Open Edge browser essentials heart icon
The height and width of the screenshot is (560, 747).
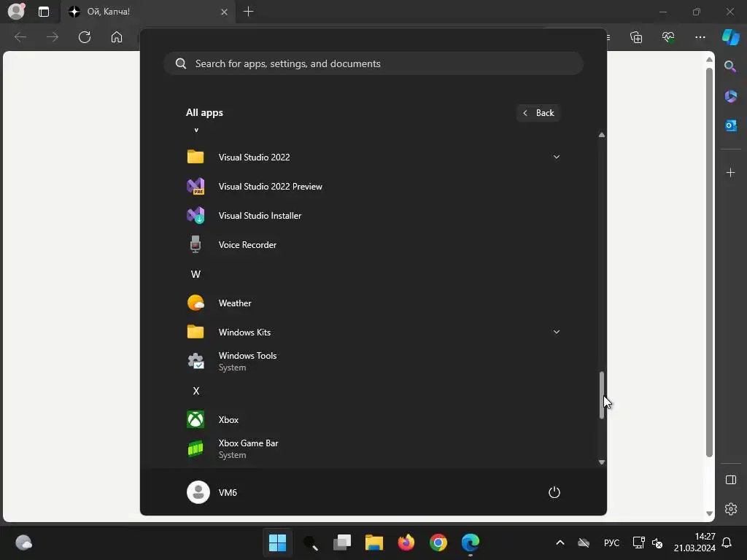[x=668, y=37]
